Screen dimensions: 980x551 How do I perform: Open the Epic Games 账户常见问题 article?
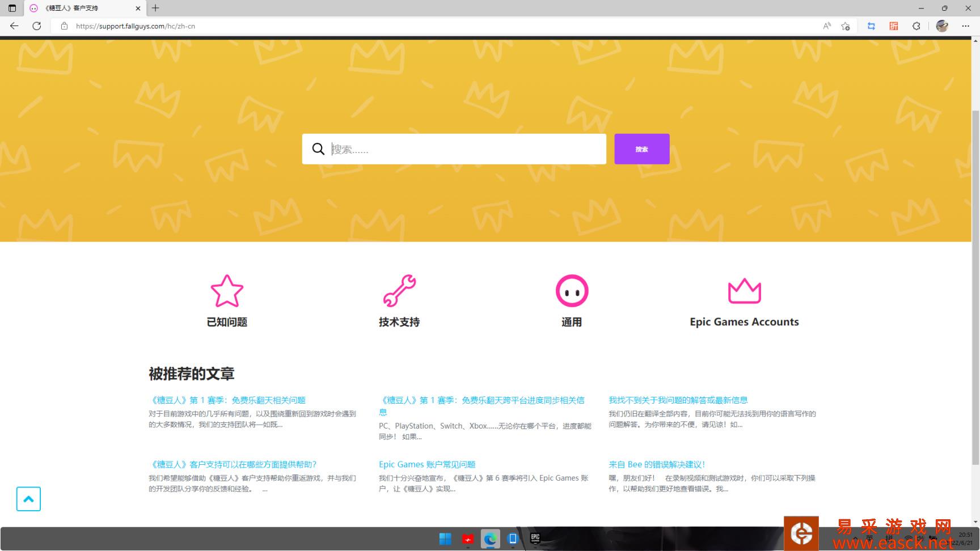coord(427,464)
